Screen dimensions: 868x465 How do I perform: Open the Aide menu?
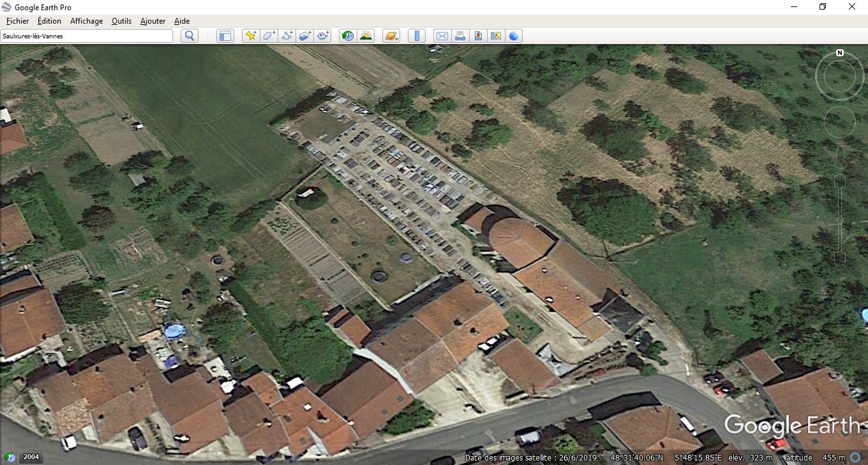tap(182, 21)
